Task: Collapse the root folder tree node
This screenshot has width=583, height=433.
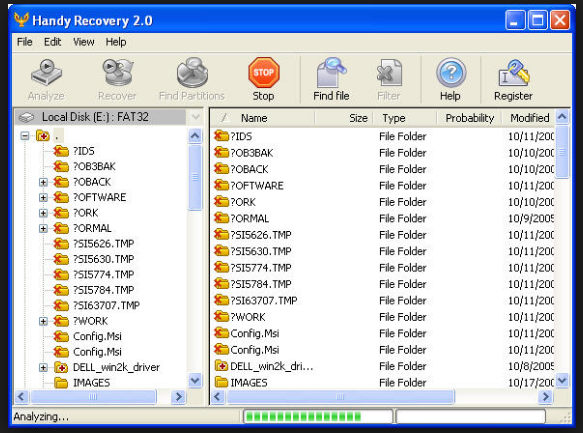Action: tap(25, 136)
